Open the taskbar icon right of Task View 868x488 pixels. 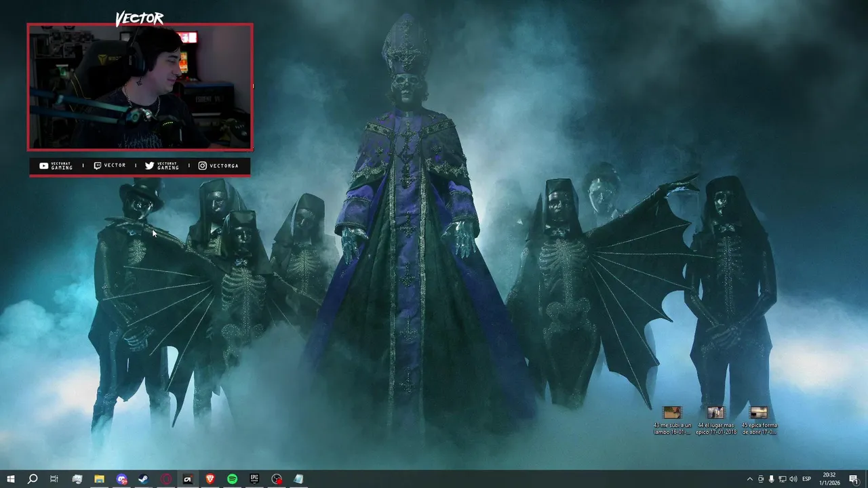(77, 479)
